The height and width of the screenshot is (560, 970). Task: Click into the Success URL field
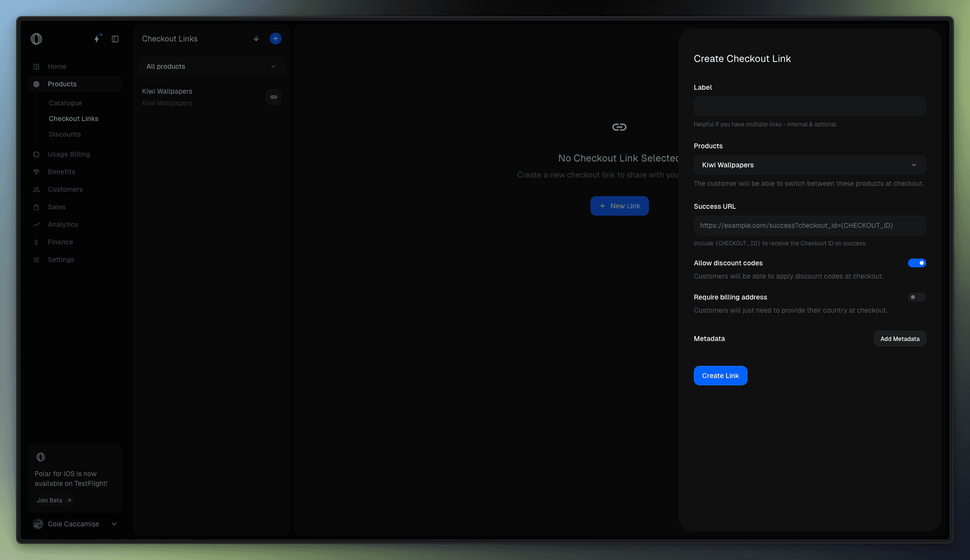pos(809,225)
